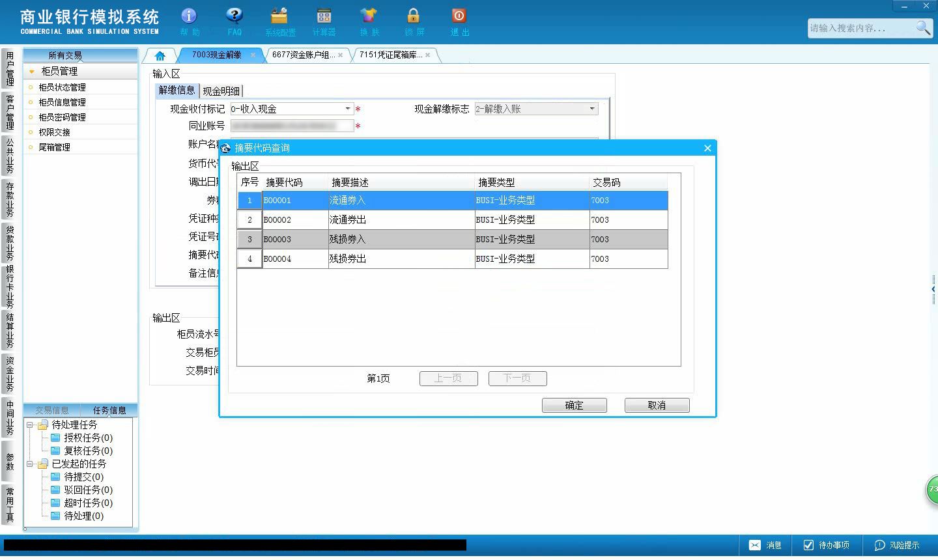Switch to the 任务信息 panel tab
The width and height of the screenshot is (938, 560).
(109, 410)
